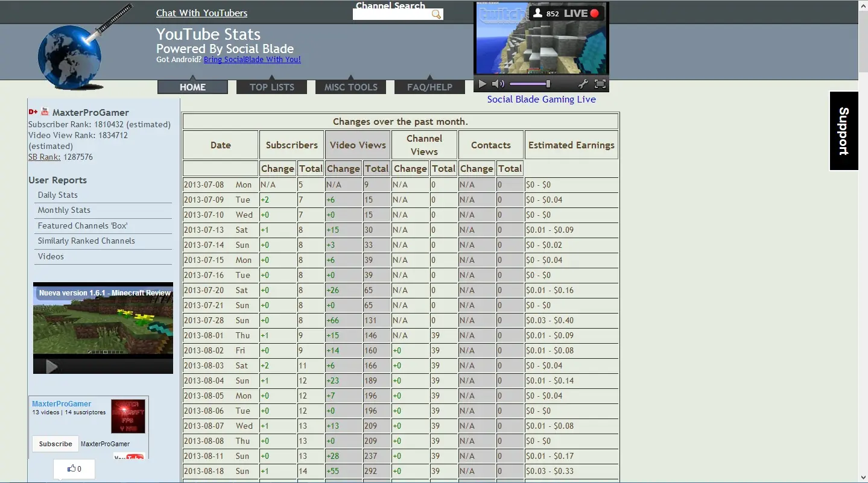Select the 2013-07-28 date cell
Screen dimensions: 868x483
[220, 320]
